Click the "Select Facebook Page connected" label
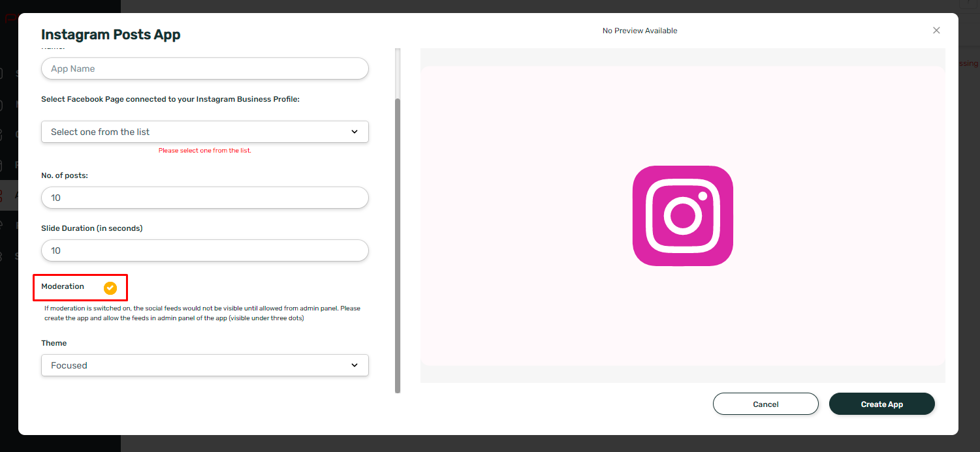This screenshot has width=980, height=452. pyautogui.click(x=170, y=99)
